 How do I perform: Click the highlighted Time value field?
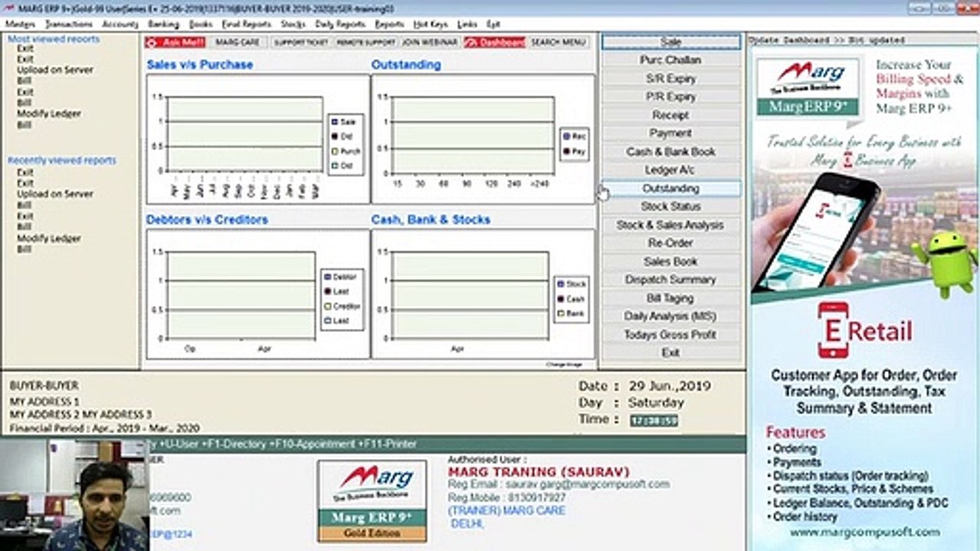pos(654,421)
